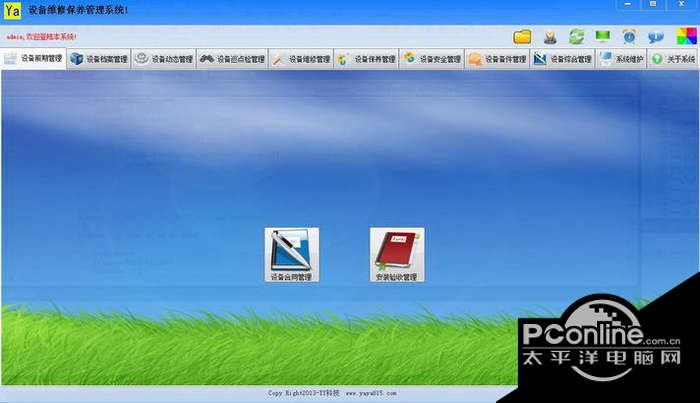
Task: Minimize the application window
Action: click(x=628, y=4)
